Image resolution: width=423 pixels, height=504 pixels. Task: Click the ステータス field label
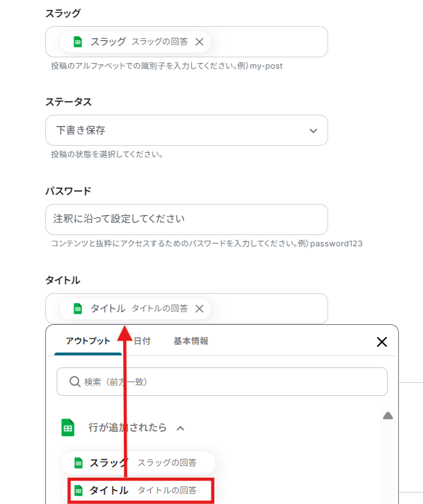click(69, 102)
